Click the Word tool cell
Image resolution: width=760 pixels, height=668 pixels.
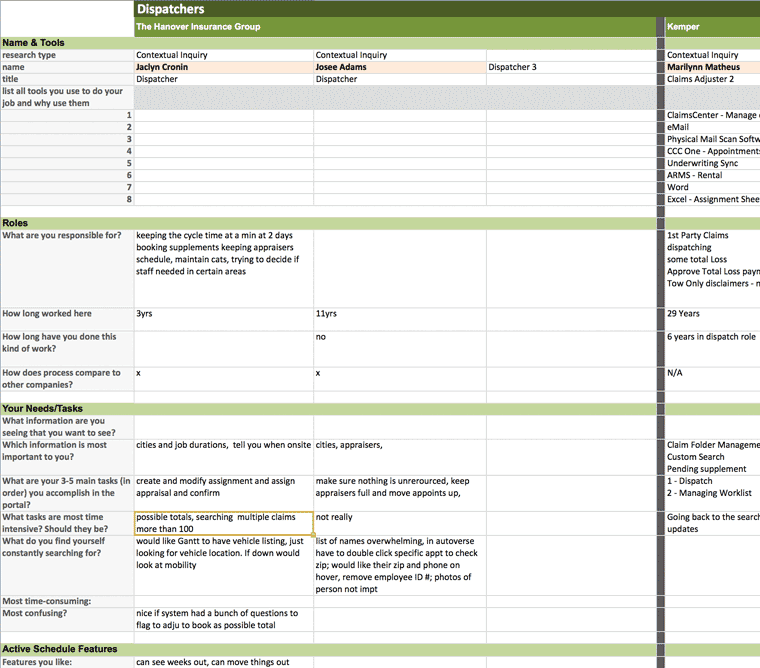point(712,187)
